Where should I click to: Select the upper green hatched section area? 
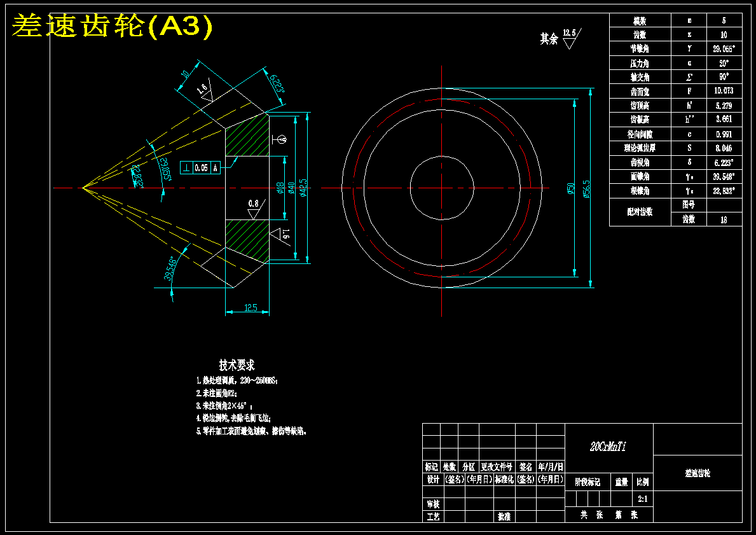click(x=247, y=136)
